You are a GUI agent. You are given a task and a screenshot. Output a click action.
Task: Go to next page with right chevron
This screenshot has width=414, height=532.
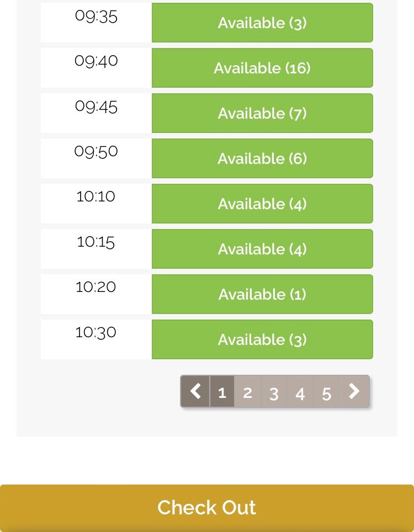tap(354, 391)
